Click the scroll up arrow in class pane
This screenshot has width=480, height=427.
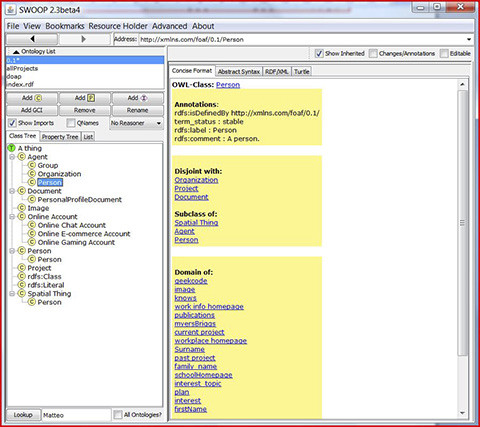[462, 84]
